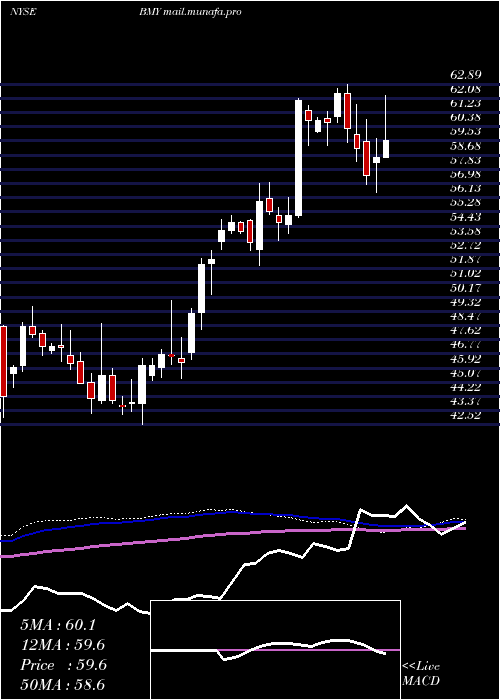Click the 57.83 price label
Viewport: 500px width, 700px height.
[x=468, y=160]
